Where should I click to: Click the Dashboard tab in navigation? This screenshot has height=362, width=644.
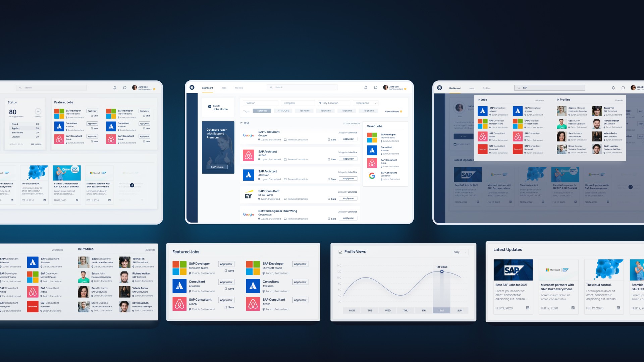pyautogui.click(x=207, y=87)
